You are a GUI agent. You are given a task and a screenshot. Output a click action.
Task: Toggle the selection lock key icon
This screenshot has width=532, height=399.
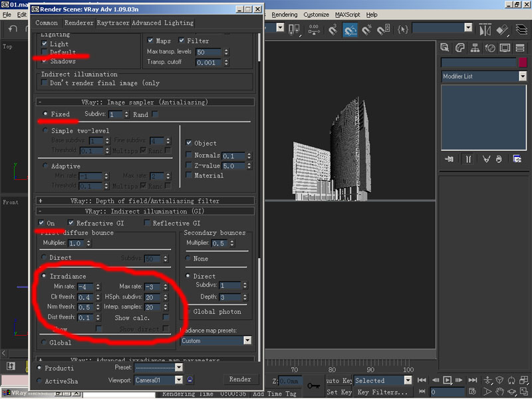313,385
